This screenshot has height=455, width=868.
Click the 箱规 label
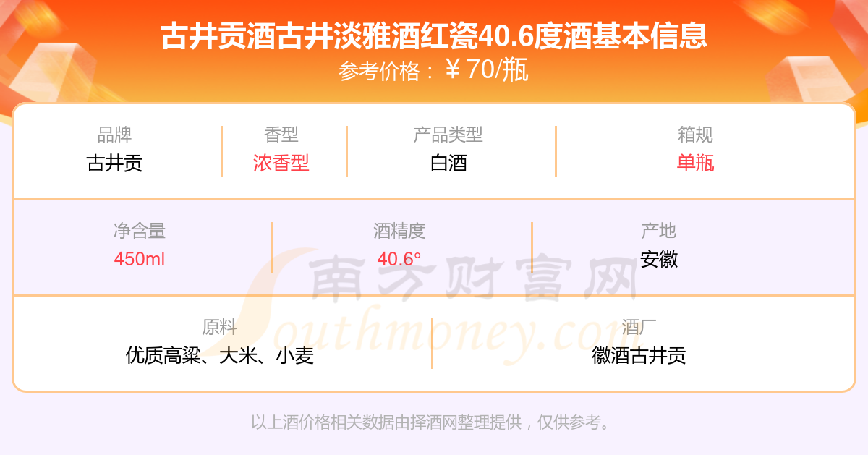click(x=695, y=135)
